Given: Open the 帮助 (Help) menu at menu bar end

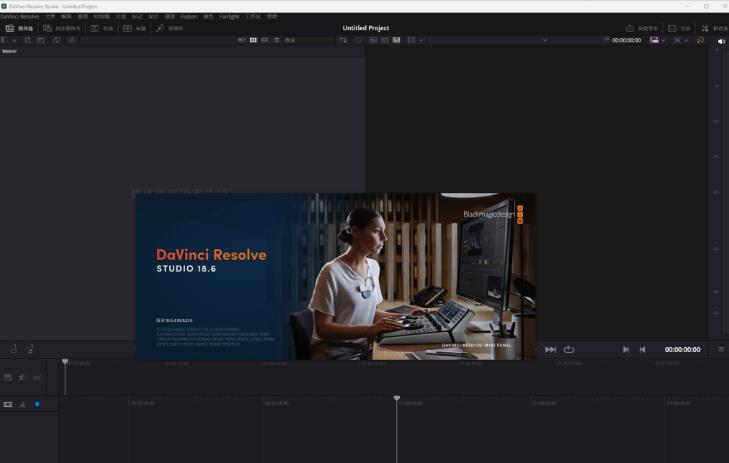Looking at the screenshot, I should point(272,16).
